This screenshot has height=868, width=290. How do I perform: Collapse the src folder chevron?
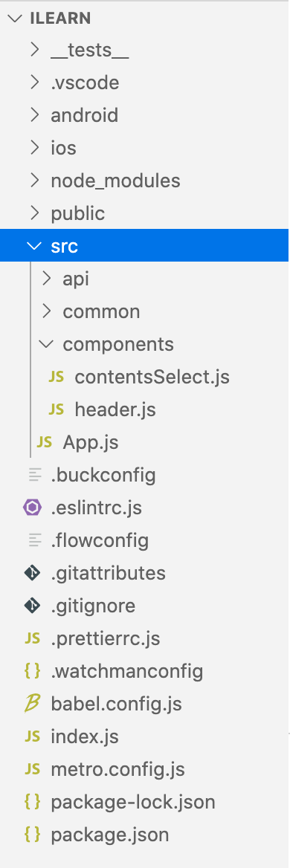point(35,246)
